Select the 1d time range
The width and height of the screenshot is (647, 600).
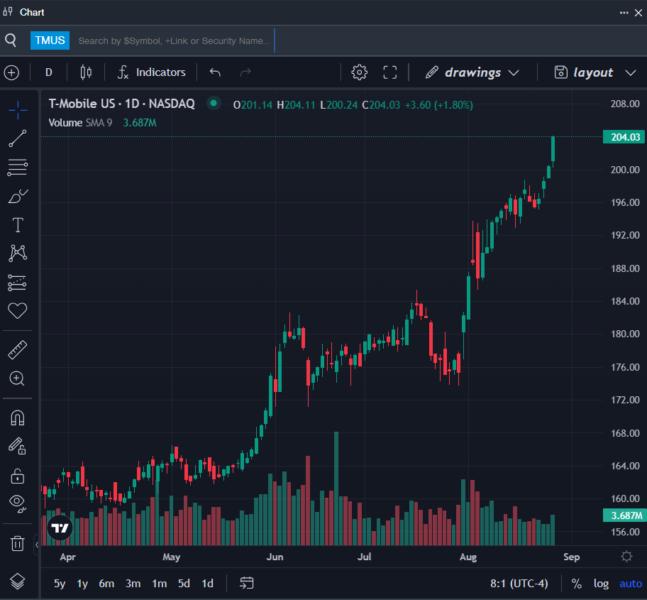click(208, 583)
